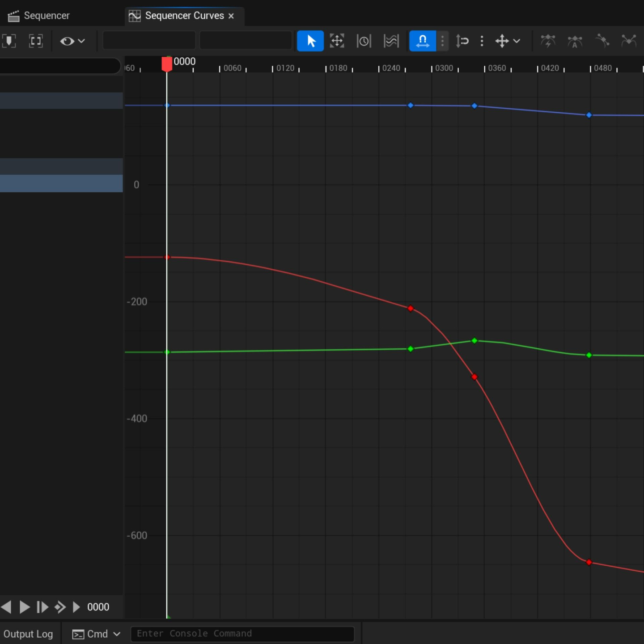The height and width of the screenshot is (644, 644).
Task: Select the green keyframe on the playhead line
Action: click(x=167, y=352)
